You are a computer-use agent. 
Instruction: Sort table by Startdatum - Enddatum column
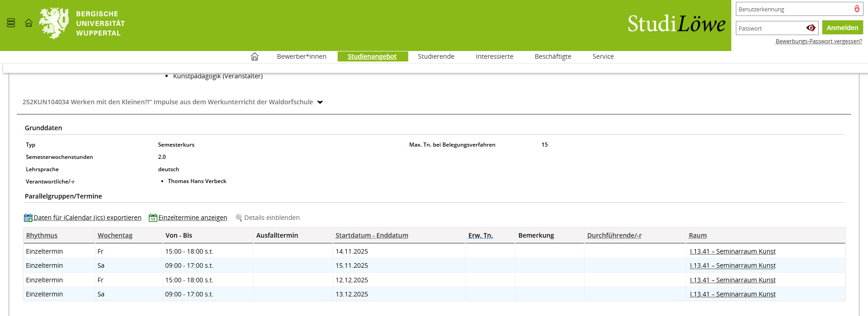click(372, 235)
